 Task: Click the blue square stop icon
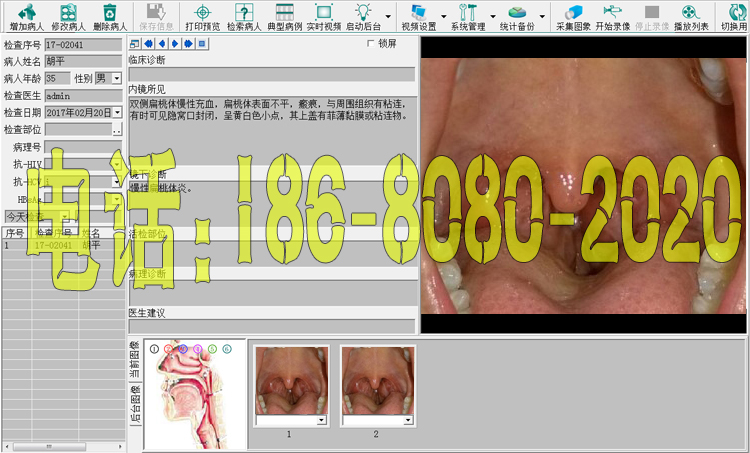[x=202, y=44]
